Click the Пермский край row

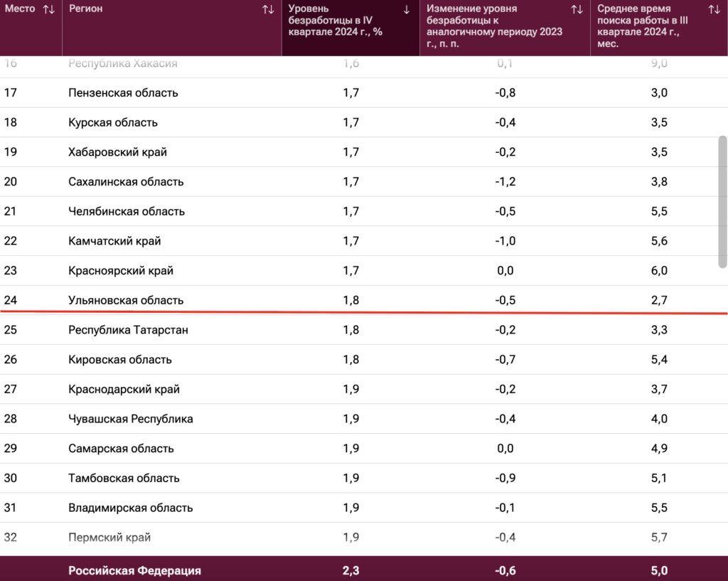click(x=364, y=538)
